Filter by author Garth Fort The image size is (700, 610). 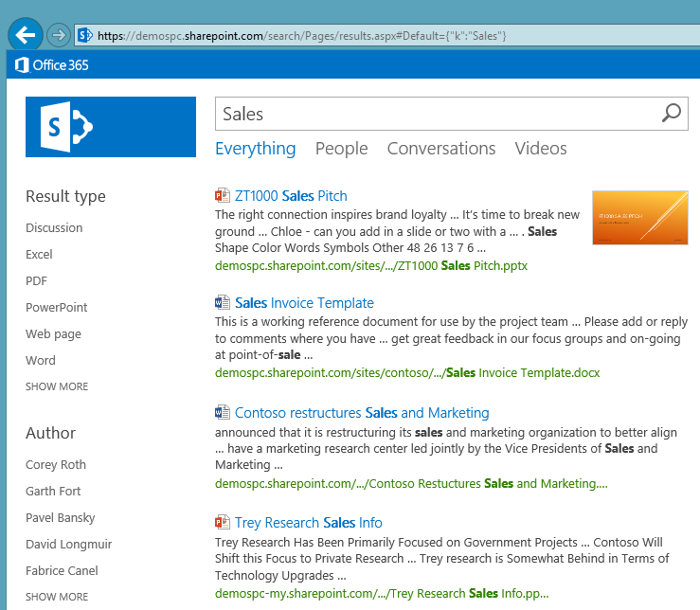point(53,492)
